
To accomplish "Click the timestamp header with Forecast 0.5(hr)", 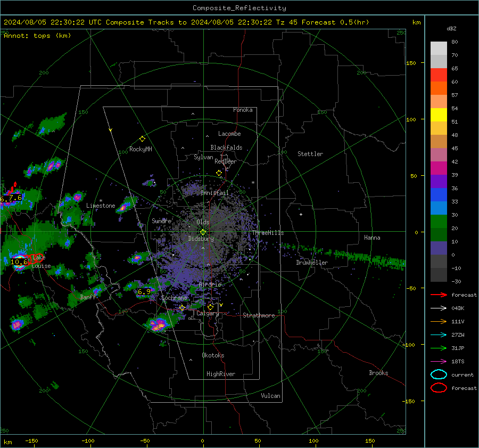I will (x=186, y=22).
